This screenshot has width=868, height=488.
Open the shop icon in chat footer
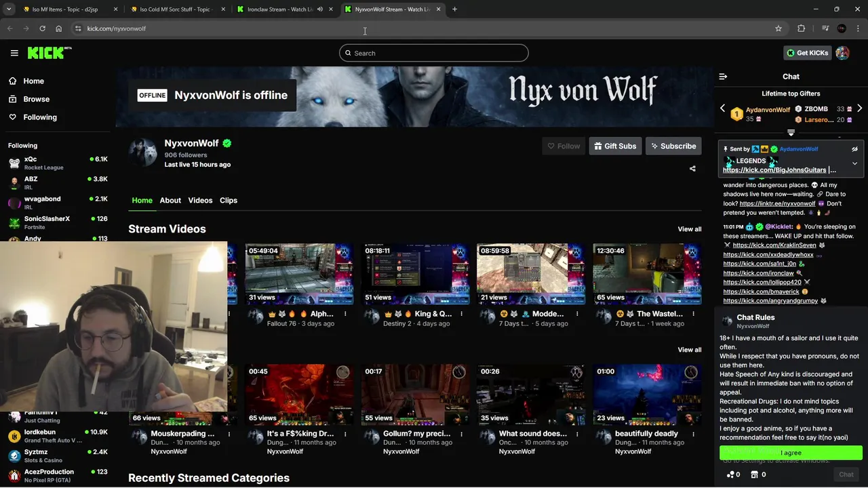pyautogui.click(x=758, y=474)
